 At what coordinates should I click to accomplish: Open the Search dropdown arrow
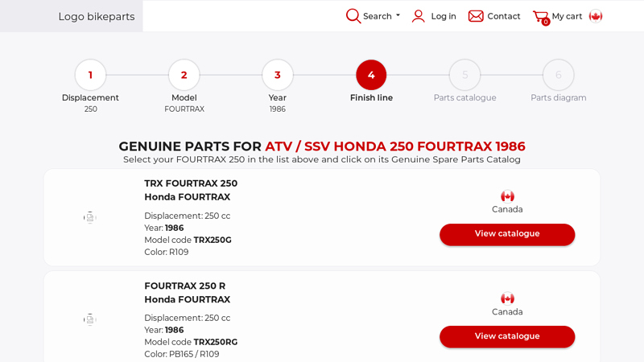tap(398, 15)
